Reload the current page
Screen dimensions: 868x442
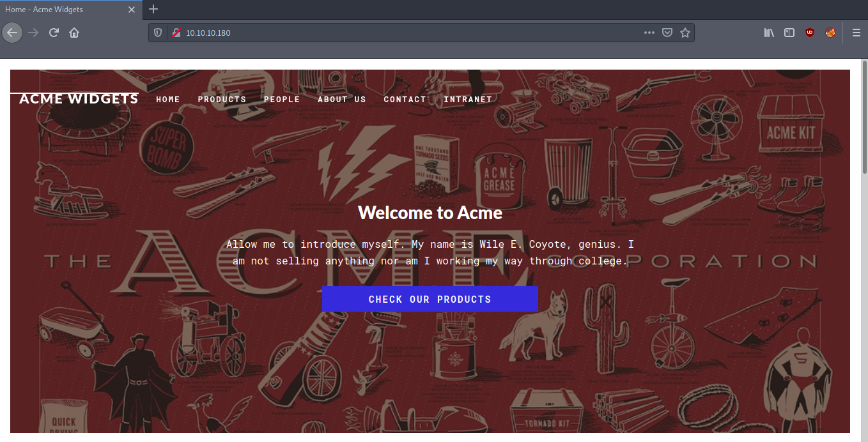coord(54,33)
